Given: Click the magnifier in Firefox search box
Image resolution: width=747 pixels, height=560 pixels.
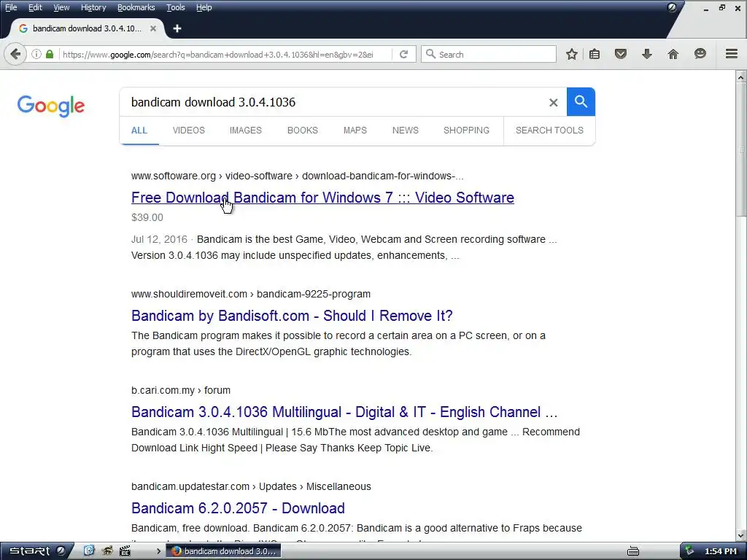Looking at the screenshot, I should [430, 54].
